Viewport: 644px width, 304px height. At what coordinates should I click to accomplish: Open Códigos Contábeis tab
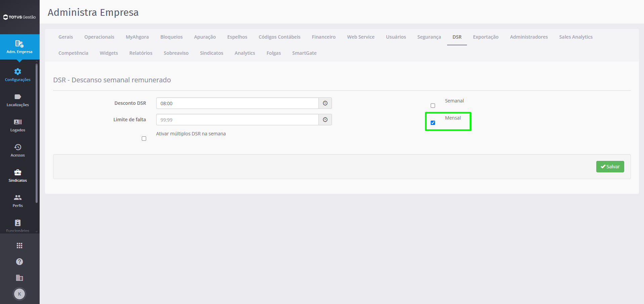click(280, 37)
